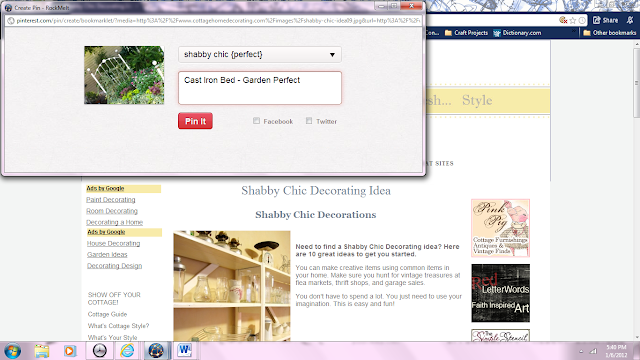Click the first Ads by Google label
This screenshot has height=360, width=640.
(x=105, y=188)
